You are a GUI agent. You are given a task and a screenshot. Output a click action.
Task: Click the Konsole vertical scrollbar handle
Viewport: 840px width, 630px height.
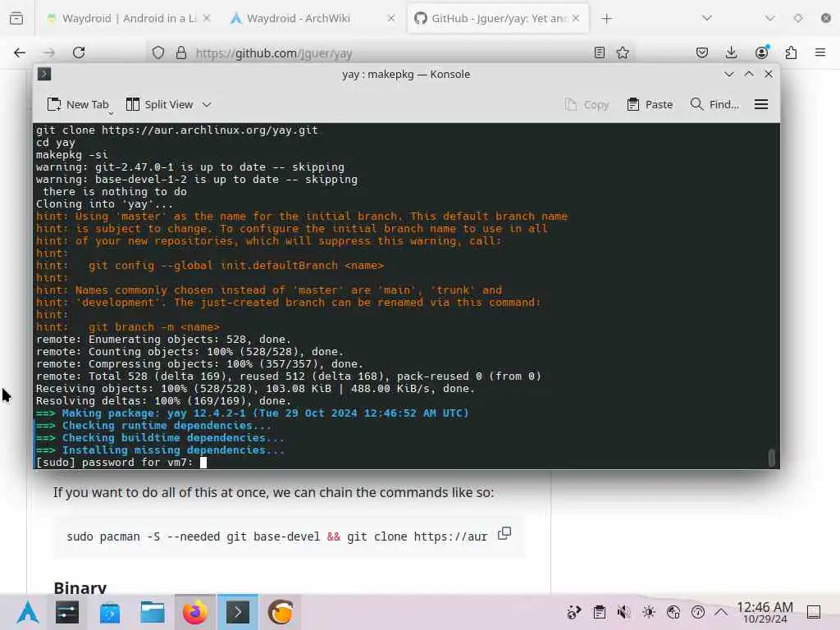pyautogui.click(x=771, y=458)
